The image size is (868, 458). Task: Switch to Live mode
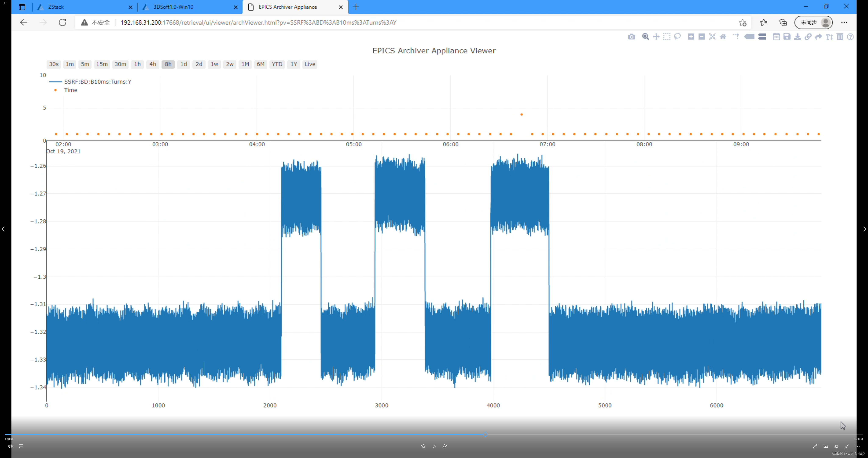pyautogui.click(x=310, y=64)
